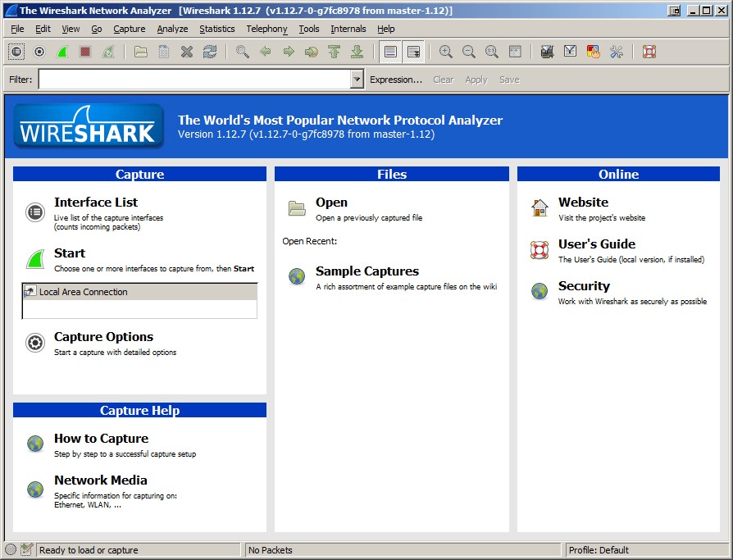
Task: Apply the display filter
Action: [x=476, y=80]
